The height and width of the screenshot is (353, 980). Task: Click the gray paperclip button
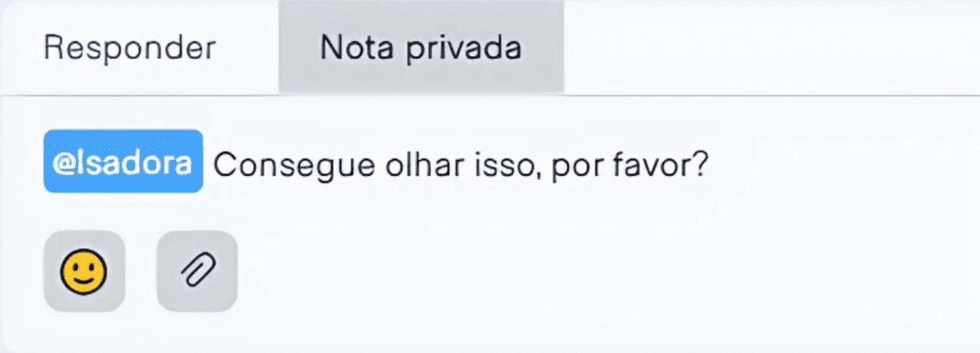tap(197, 271)
